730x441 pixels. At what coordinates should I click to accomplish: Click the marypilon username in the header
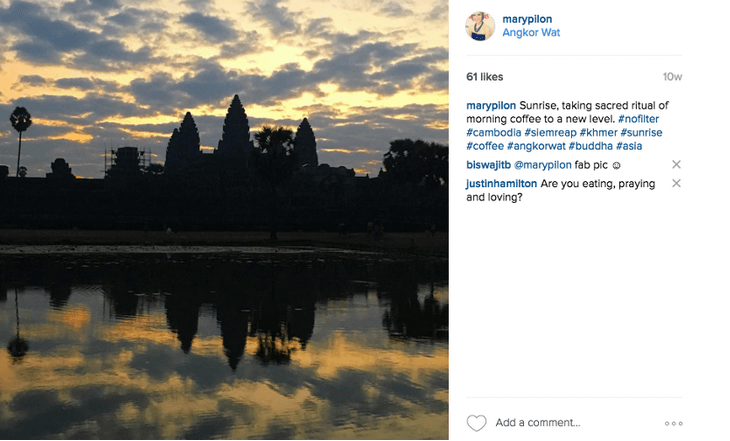[x=527, y=19]
